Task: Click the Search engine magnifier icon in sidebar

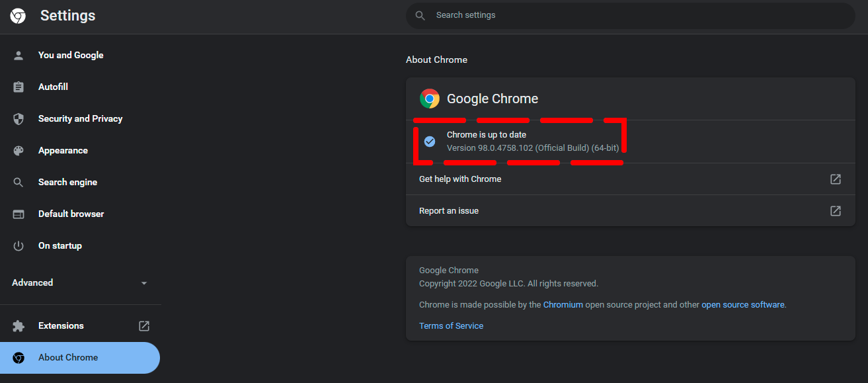Action: (x=19, y=183)
